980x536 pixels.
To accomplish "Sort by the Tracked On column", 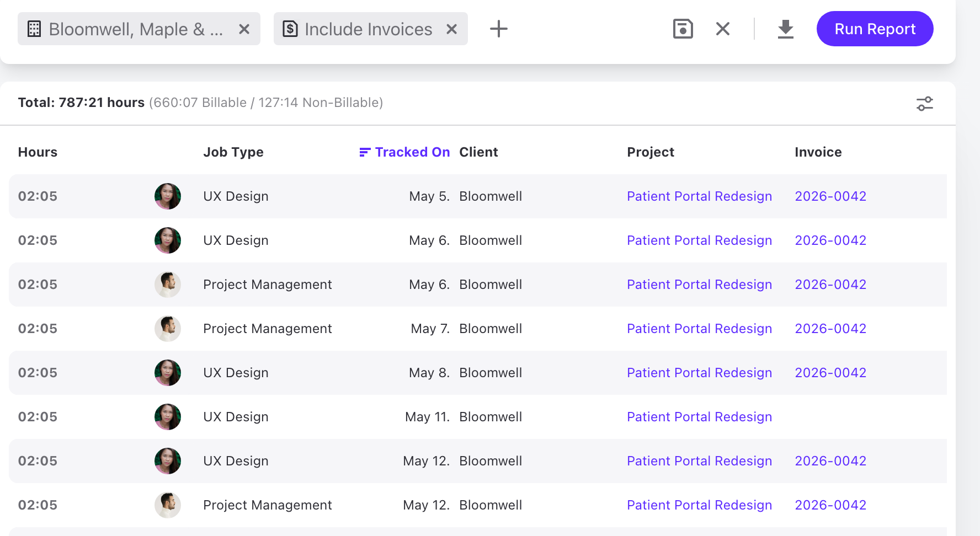I will click(x=405, y=152).
